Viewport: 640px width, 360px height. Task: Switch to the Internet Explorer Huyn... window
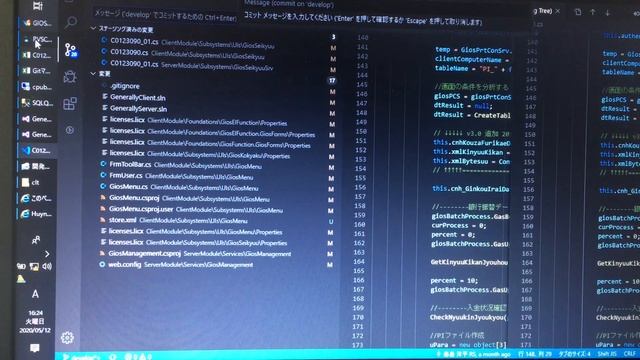38,214
